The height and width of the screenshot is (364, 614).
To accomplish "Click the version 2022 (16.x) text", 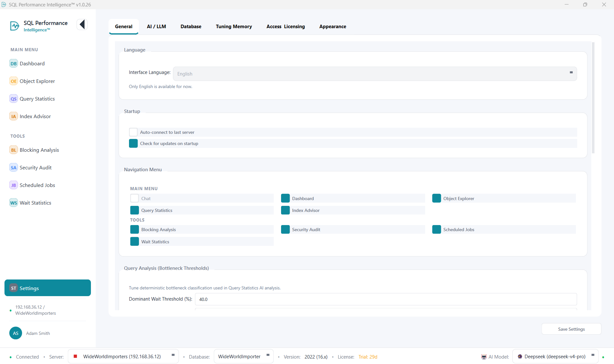I will point(316,357).
